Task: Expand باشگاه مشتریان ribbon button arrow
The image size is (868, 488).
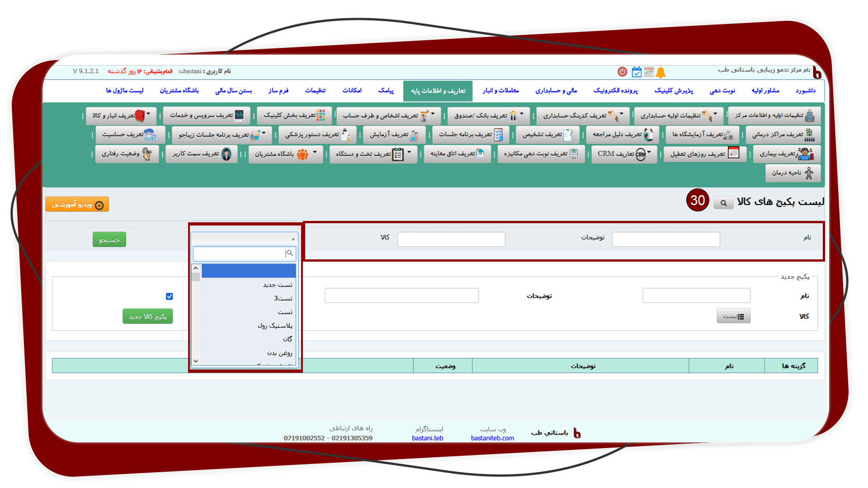Action: point(315,152)
